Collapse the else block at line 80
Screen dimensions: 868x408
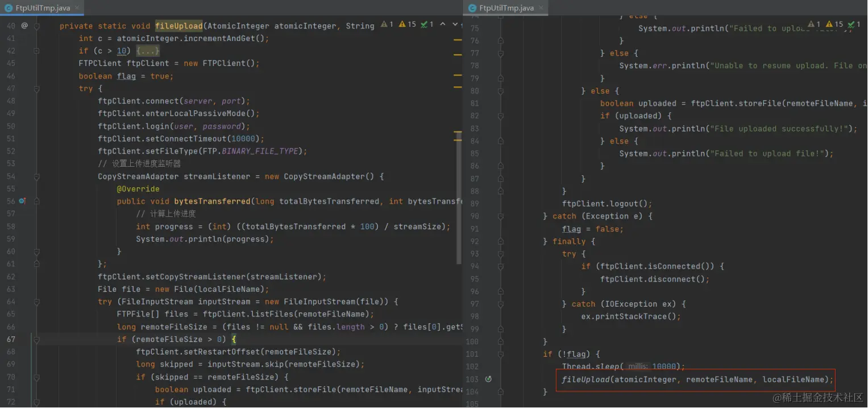click(x=501, y=91)
